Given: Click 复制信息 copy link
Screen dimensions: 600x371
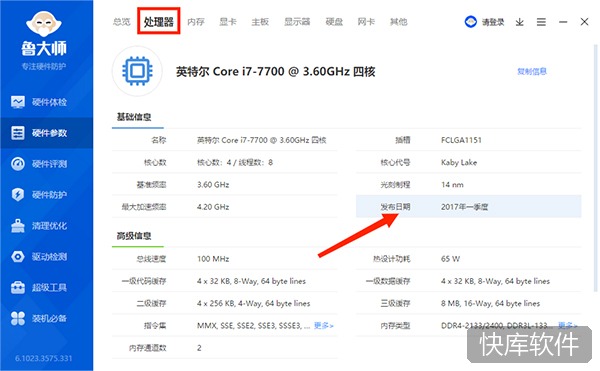Looking at the screenshot, I should 532,71.
